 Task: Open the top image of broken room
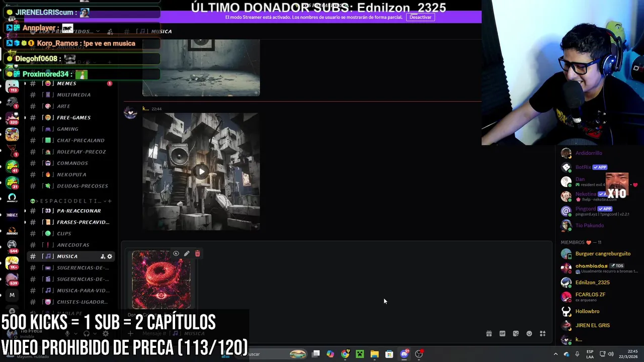[x=201, y=68]
